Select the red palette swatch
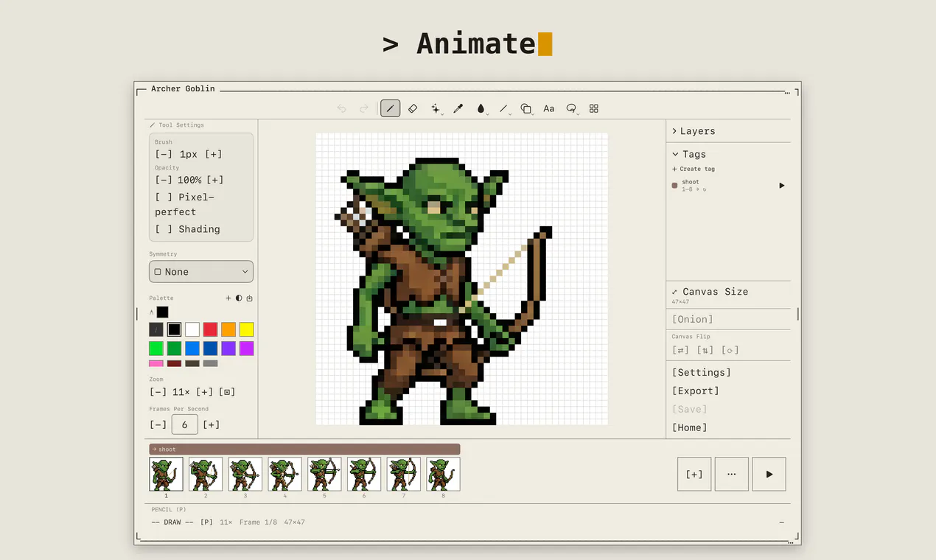Viewport: 936px width, 560px height. pos(210,329)
